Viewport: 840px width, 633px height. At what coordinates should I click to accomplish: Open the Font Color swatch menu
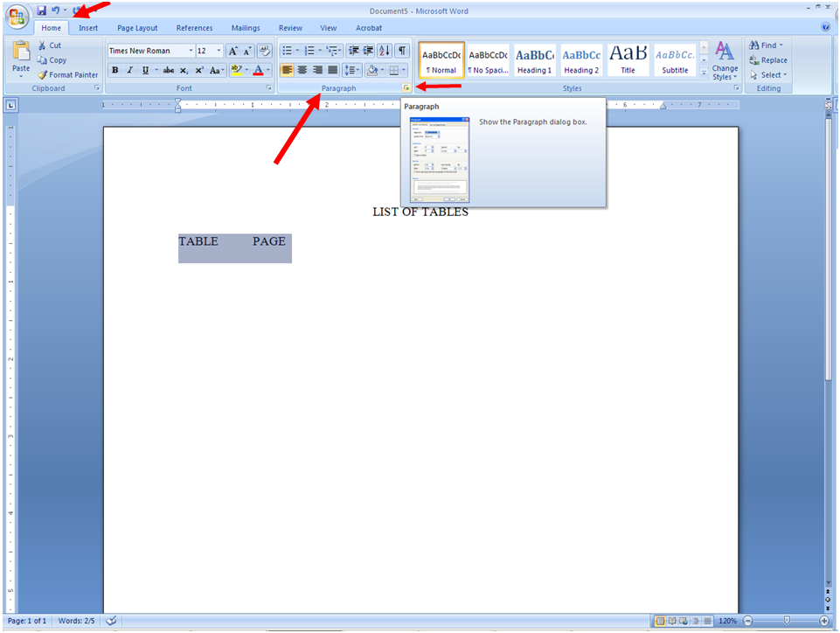[x=267, y=69]
